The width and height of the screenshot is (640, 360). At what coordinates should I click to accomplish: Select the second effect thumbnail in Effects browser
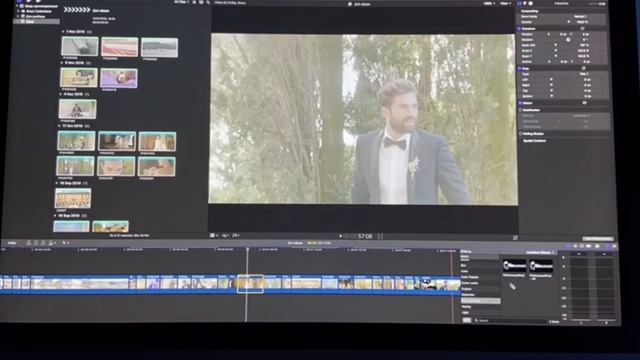[541, 266]
